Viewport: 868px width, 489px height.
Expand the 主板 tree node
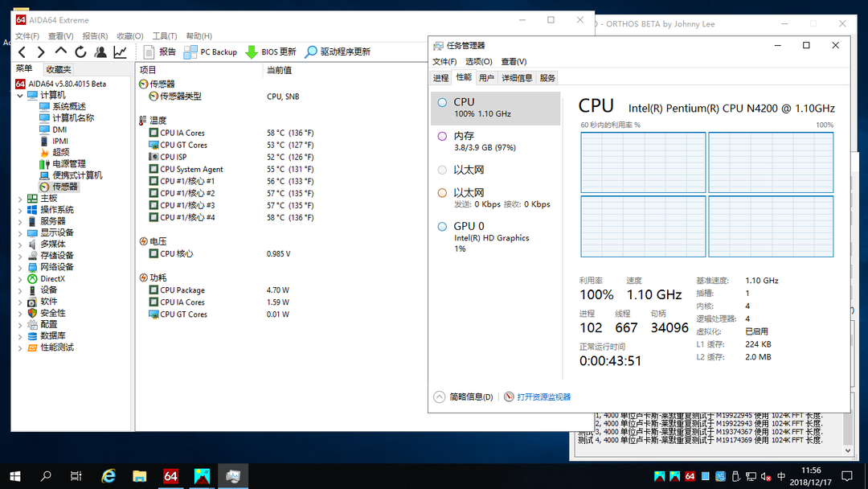coord(20,199)
